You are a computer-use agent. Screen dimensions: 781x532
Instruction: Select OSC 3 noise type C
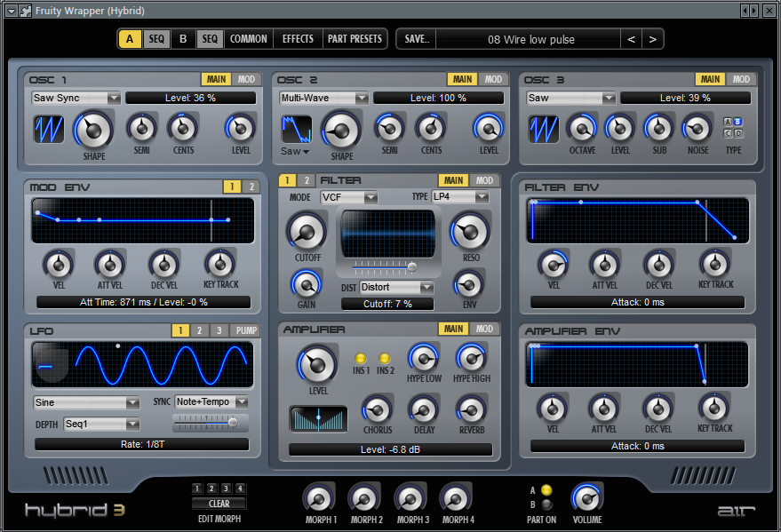tap(728, 133)
